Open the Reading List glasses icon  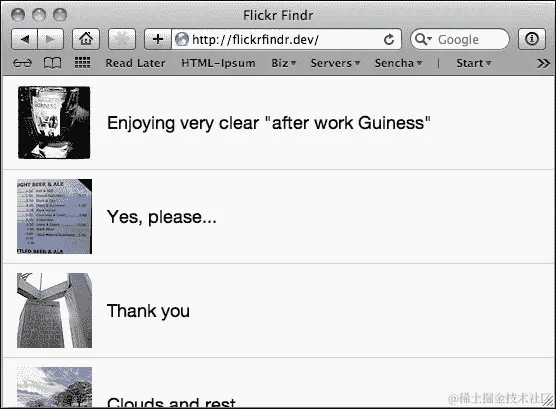tap(22, 63)
